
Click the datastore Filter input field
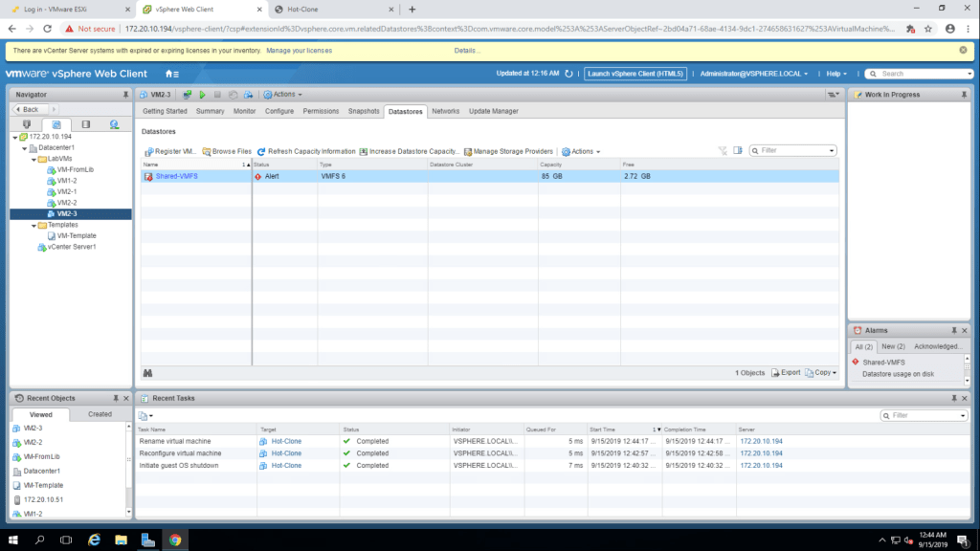(795, 150)
